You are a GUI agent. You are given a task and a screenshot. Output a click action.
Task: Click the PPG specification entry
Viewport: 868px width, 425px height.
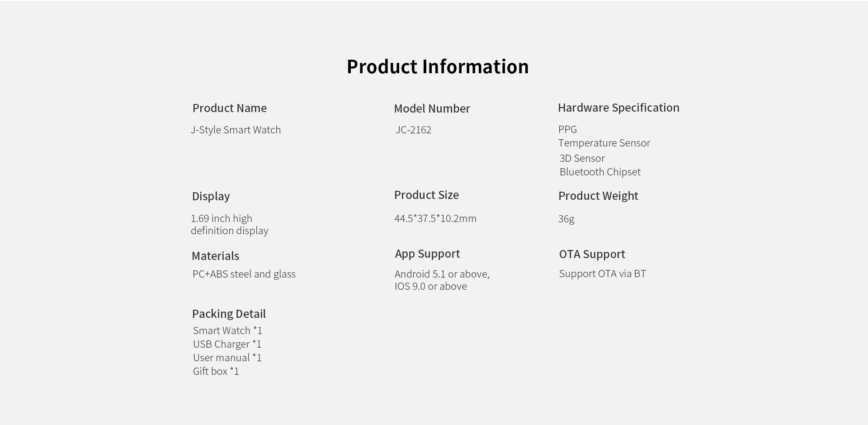click(567, 129)
